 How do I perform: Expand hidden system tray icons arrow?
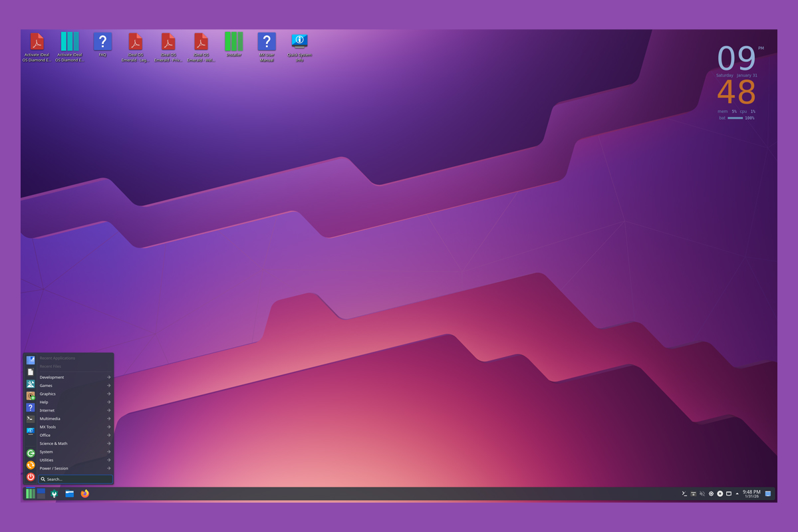(737, 493)
